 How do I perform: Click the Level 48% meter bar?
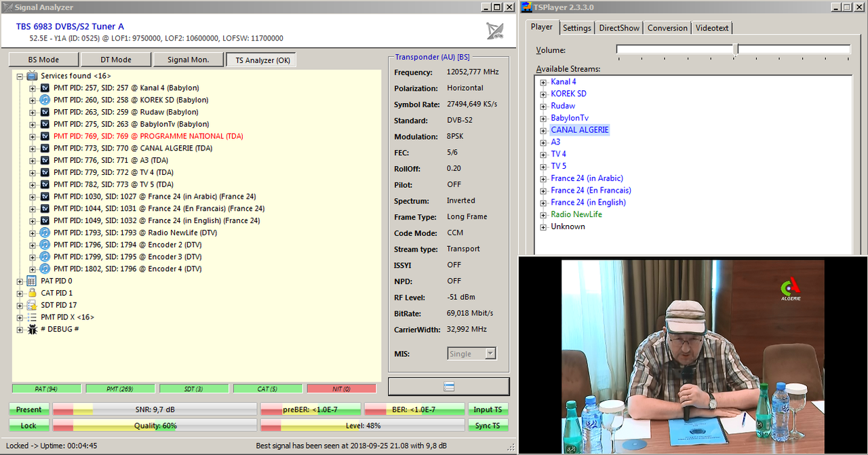point(363,425)
